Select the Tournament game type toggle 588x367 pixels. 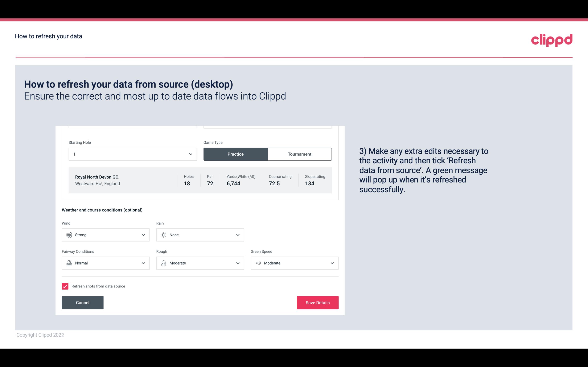click(299, 154)
